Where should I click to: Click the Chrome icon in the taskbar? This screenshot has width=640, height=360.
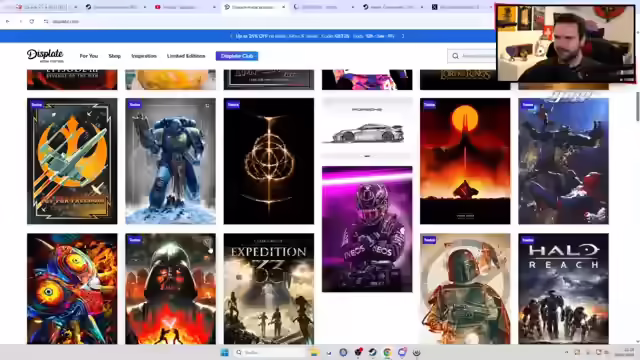387,352
